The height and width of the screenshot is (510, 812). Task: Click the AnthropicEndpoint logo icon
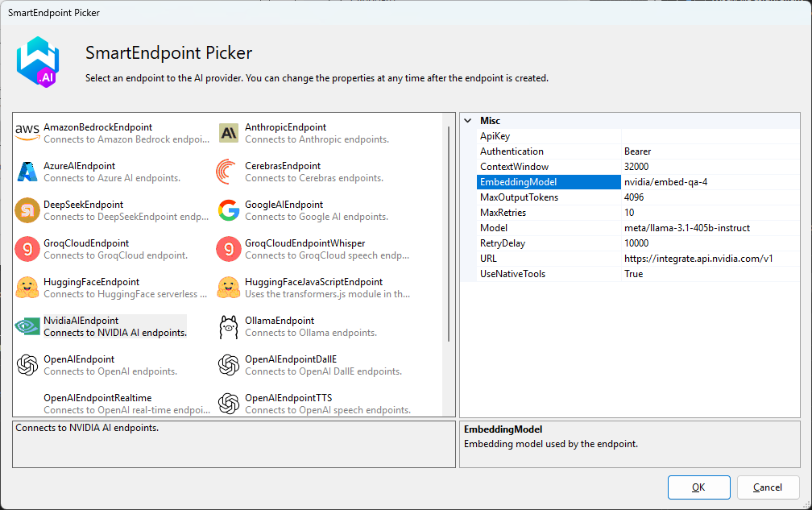(x=229, y=133)
